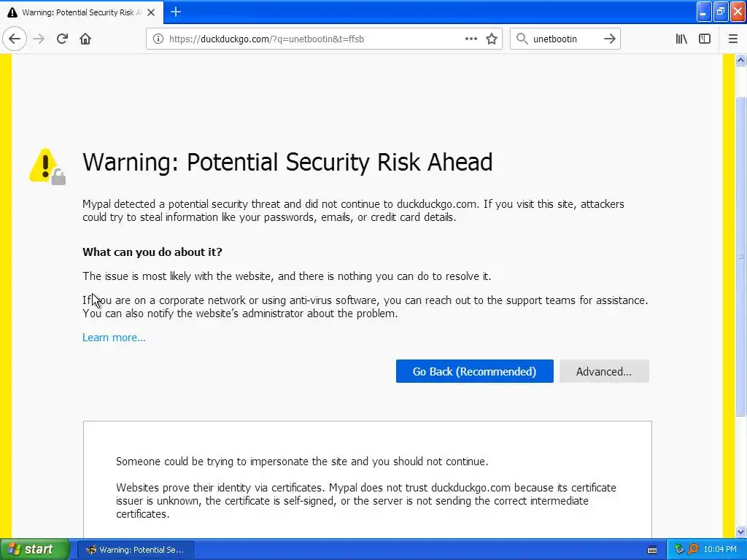The width and height of the screenshot is (747, 560).
Task: Show site information via the info icon
Action: coord(158,39)
